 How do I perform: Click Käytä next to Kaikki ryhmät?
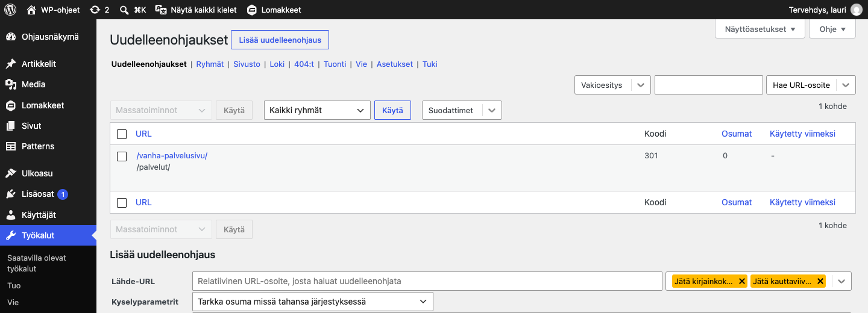tap(392, 110)
